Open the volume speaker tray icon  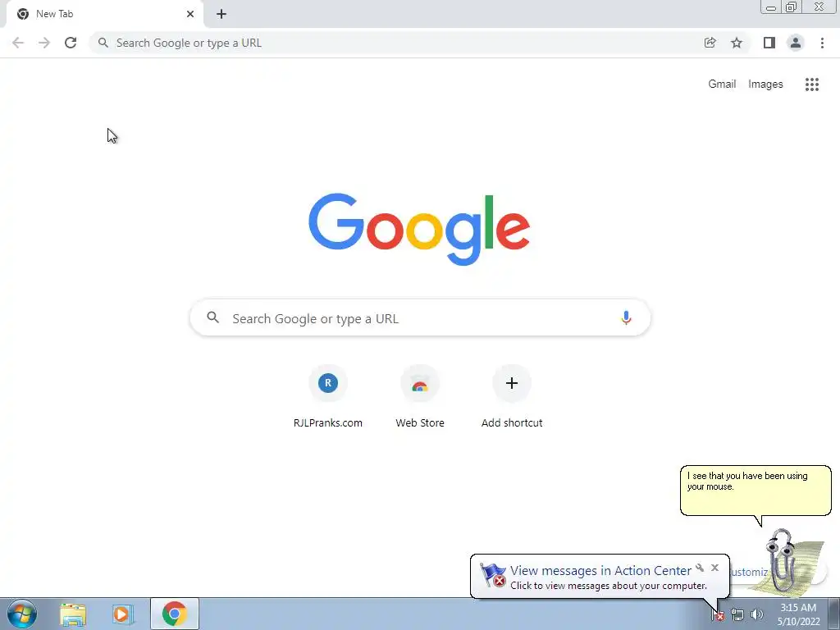(757, 615)
